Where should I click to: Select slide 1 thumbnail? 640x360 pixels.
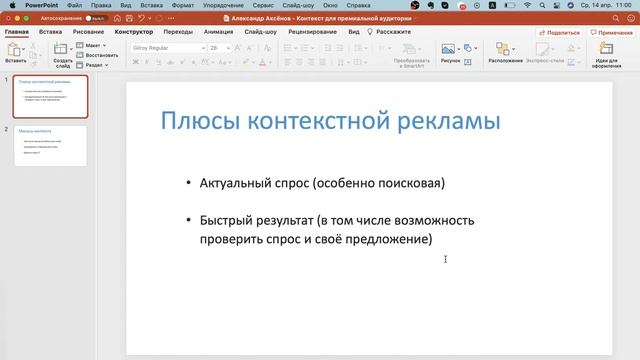[x=50, y=97]
